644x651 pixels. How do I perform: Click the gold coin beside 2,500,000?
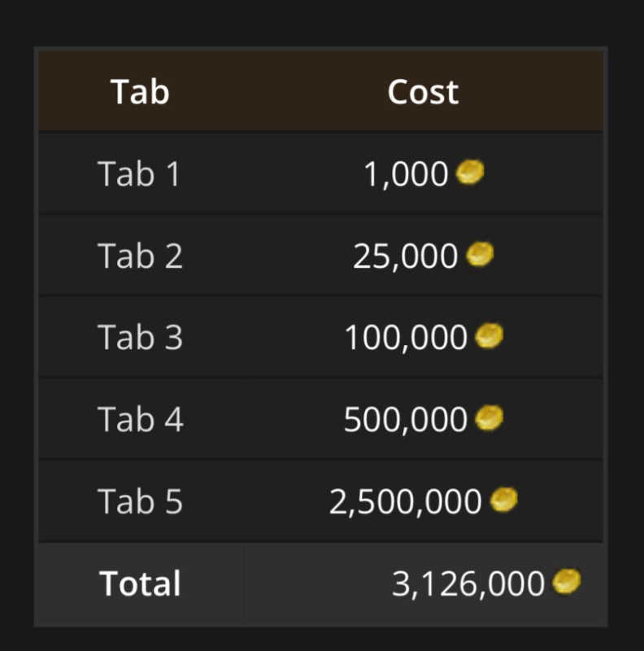point(503,500)
